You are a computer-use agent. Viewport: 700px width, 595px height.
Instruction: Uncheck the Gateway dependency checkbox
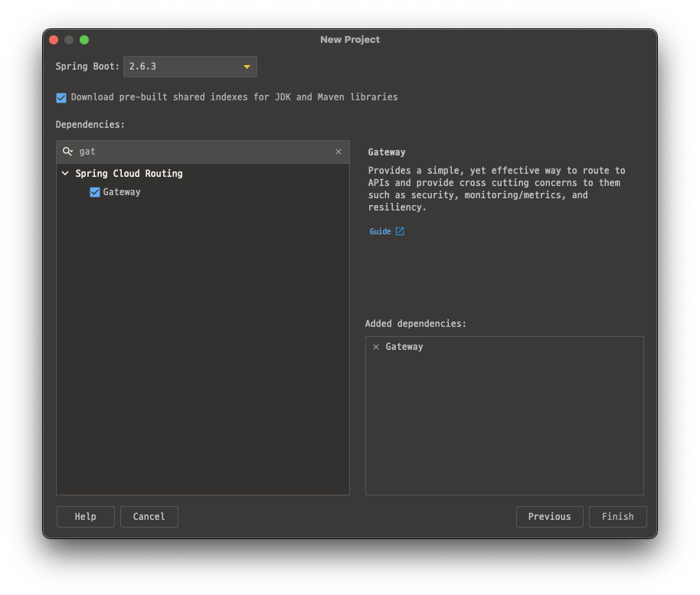tap(95, 192)
